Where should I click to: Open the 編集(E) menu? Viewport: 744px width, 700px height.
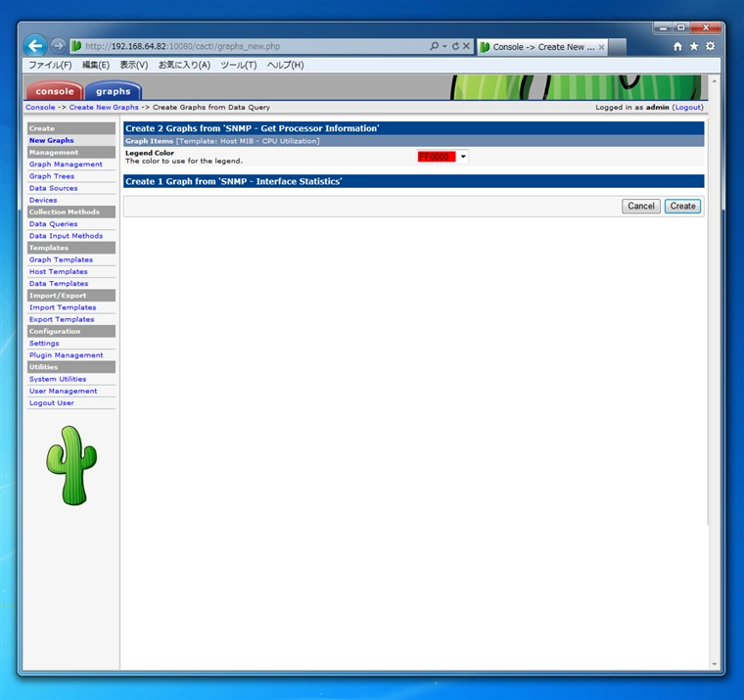point(96,65)
